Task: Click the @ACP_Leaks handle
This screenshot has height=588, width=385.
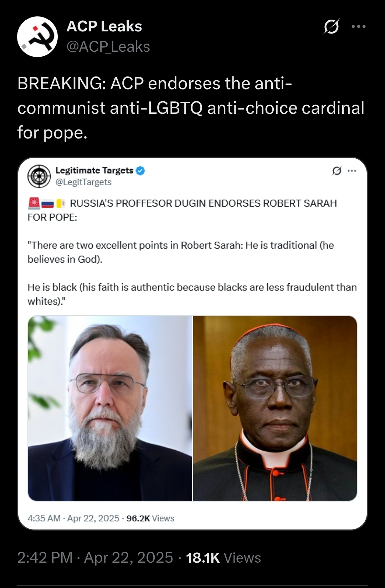Action: [108, 47]
